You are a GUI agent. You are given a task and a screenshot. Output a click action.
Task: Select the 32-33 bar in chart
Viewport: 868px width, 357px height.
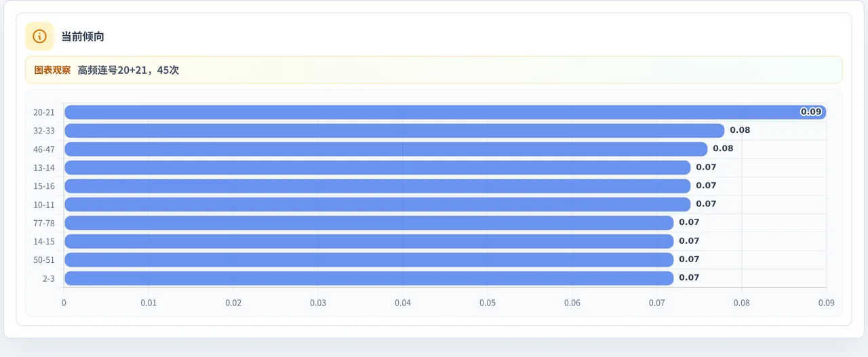[395, 131]
